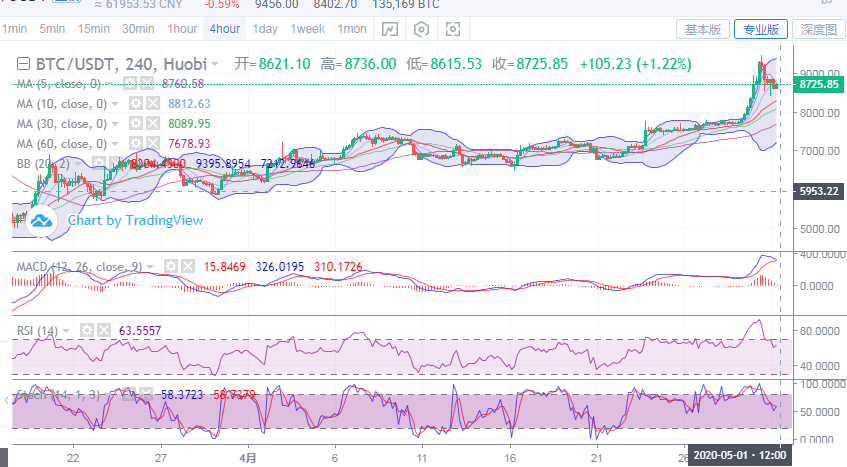Image resolution: width=847 pixels, height=467 pixels.
Task: Open chart settings hexagon icon in toolbar
Action: tap(421, 29)
